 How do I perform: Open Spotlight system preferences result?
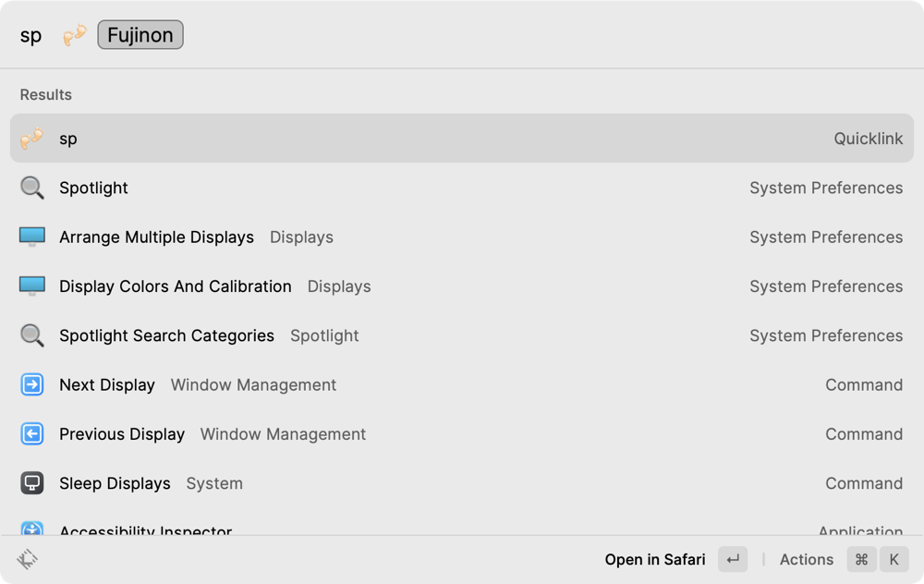click(462, 188)
